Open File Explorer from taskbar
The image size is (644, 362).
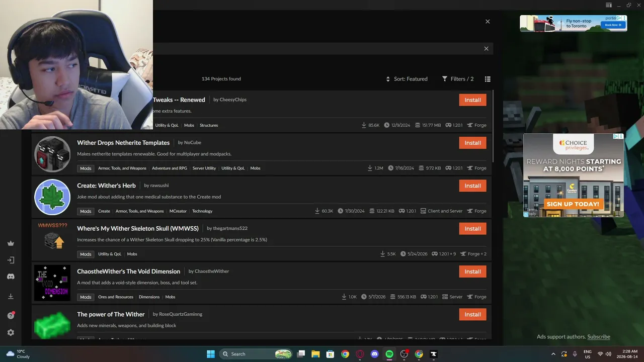[x=315, y=354]
